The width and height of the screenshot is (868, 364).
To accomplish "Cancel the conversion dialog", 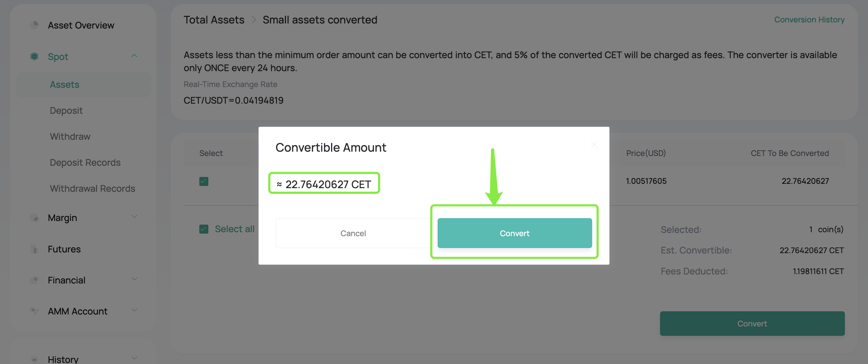I will pos(353,233).
